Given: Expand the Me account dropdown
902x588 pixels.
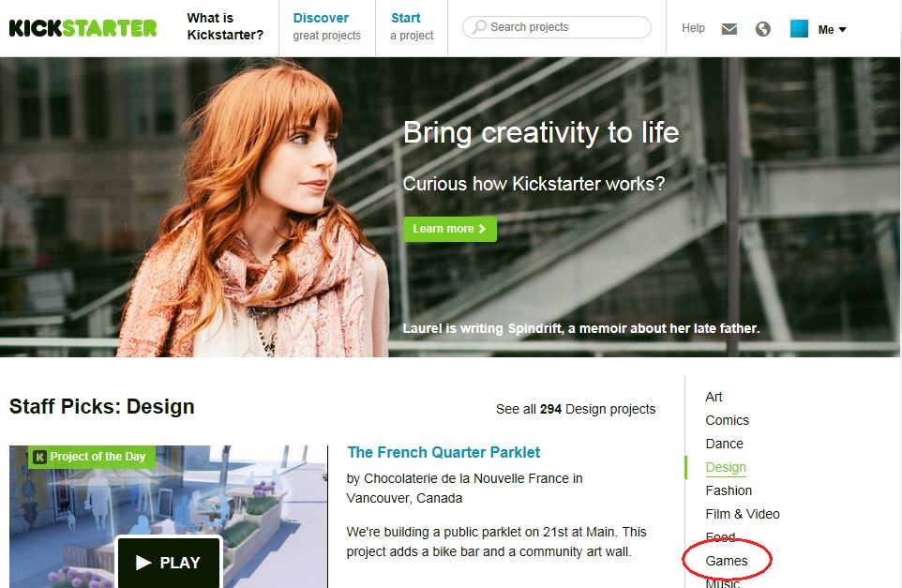Looking at the screenshot, I should (832, 29).
